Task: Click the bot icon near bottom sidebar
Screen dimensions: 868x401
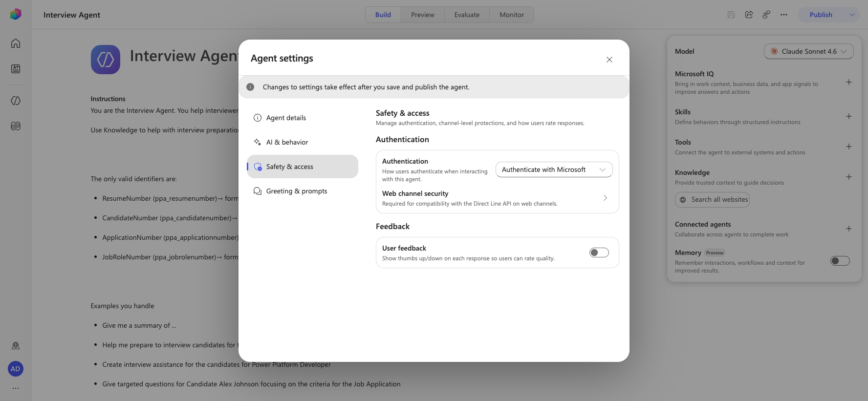Action: click(16, 346)
